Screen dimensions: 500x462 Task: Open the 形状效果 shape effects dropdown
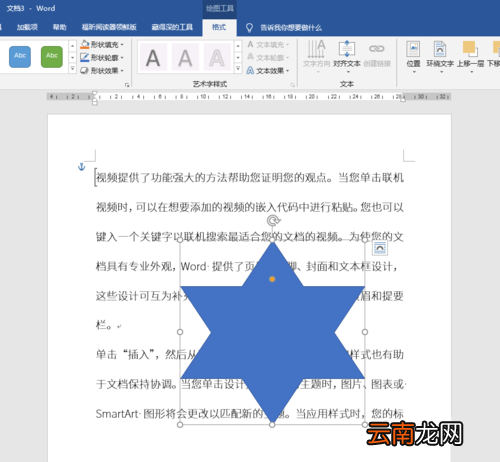[102, 70]
